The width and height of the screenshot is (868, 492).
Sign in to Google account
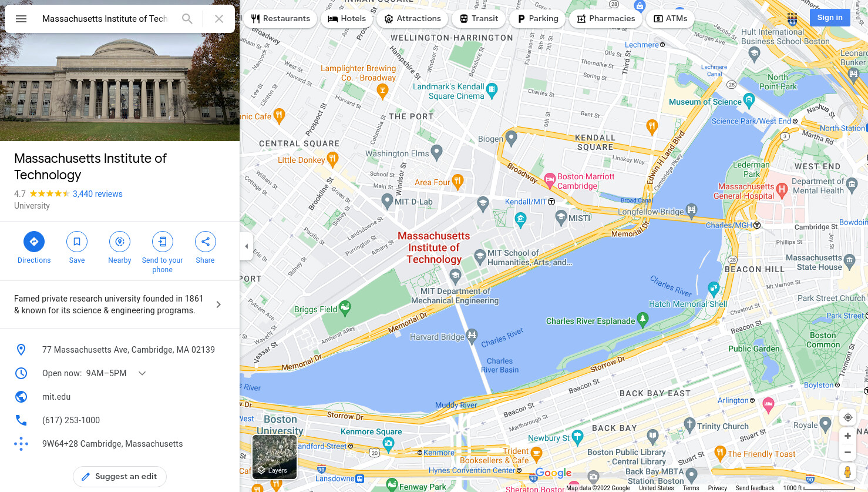830,18
